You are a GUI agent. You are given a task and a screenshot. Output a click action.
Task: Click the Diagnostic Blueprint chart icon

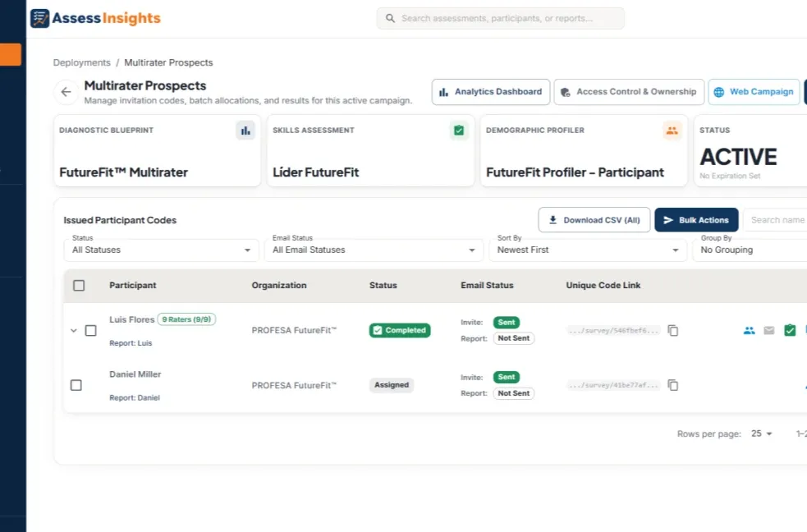(245, 131)
